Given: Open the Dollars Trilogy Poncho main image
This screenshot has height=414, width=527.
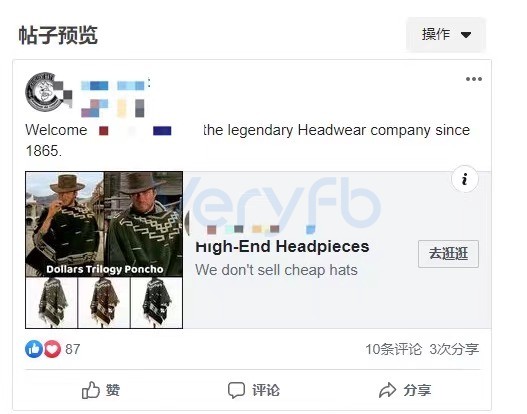Looking at the screenshot, I should (104, 224).
